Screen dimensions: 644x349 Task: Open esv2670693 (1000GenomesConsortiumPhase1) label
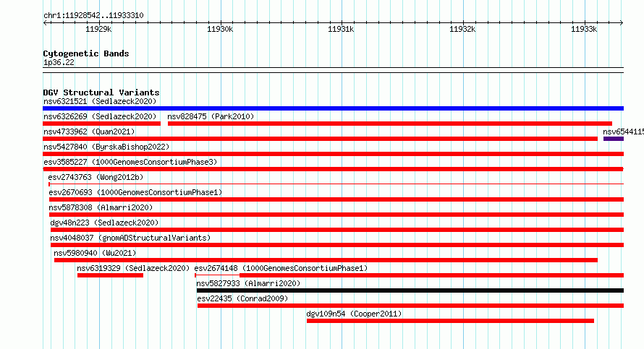point(135,192)
